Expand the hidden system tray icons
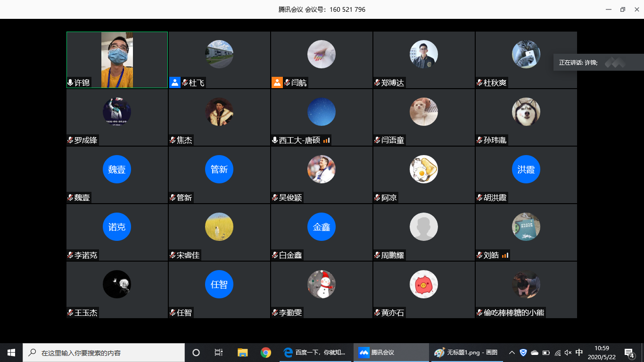Screen dimensions: 644x362 coord(512,353)
